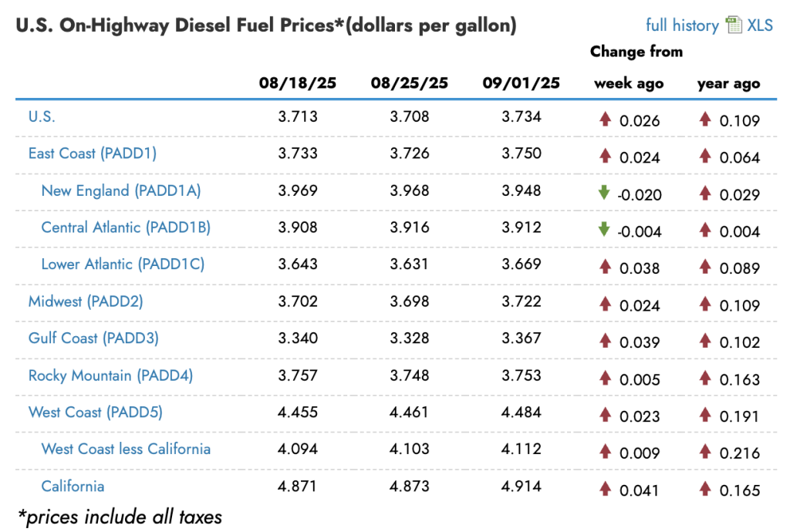This screenshot has width=790, height=532.
Task: Click green down arrow for Central Atlantic
Action: [604, 229]
